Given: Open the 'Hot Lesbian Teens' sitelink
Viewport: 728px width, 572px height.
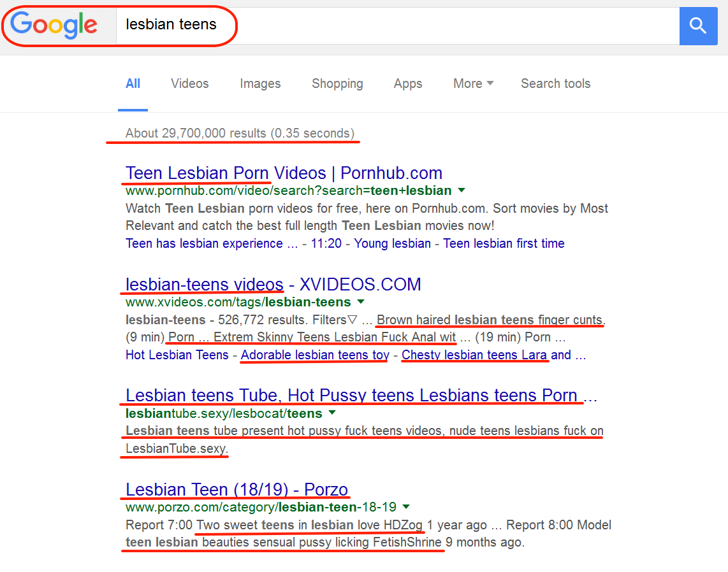Looking at the screenshot, I should pyautogui.click(x=177, y=355).
